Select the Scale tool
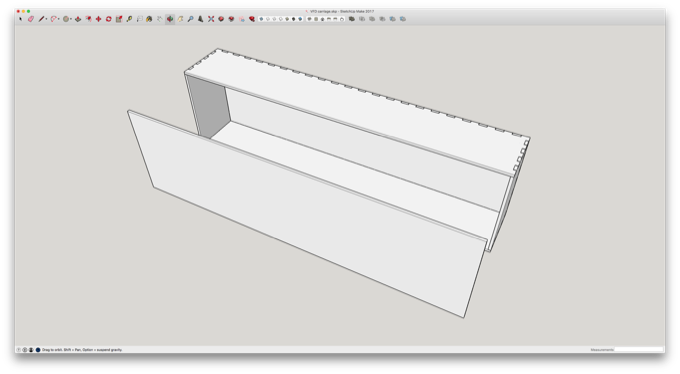The image size is (680, 374). [118, 19]
